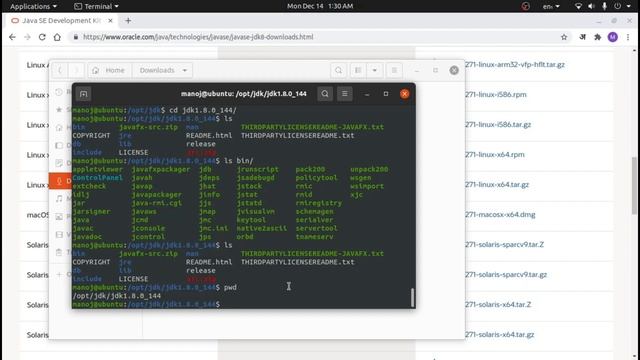Screen dimensions: 640x360
Task: Click the browser page vertical scrollbar
Action: [x=634, y=186]
